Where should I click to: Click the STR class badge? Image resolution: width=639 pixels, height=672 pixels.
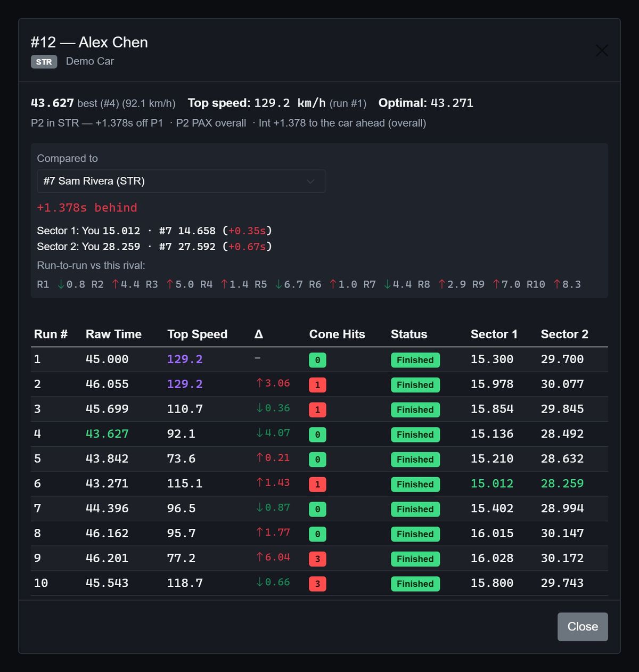click(44, 62)
